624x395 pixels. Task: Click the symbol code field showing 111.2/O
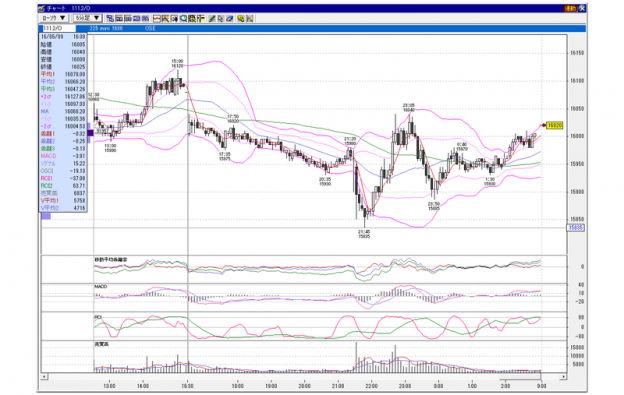58,28
